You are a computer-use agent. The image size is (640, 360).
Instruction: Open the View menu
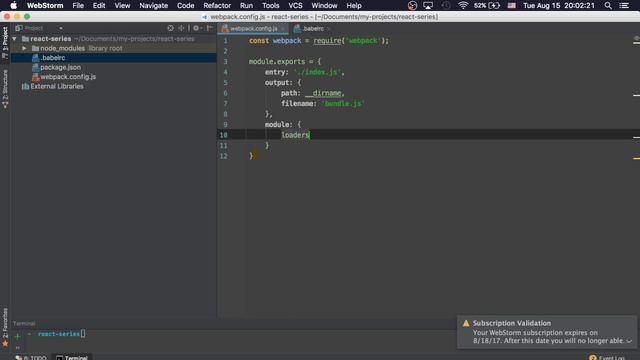pos(122,6)
